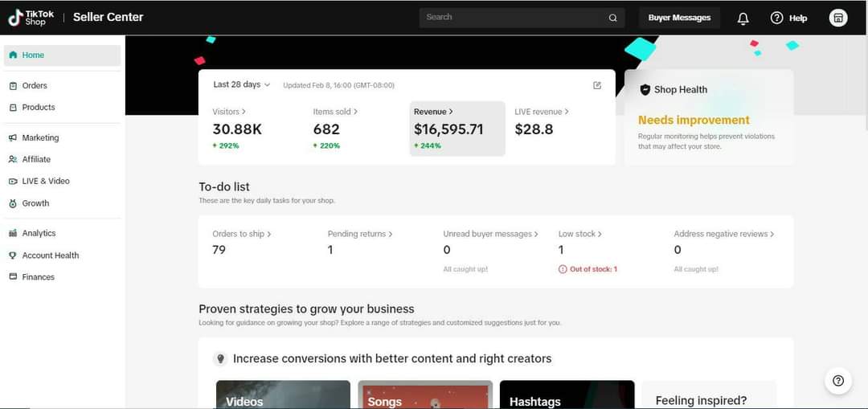Click the Shop Health shield icon
Image resolution: width=868 pixels, height=409 pixels.
pyautogui.click(x=645, y=90)
